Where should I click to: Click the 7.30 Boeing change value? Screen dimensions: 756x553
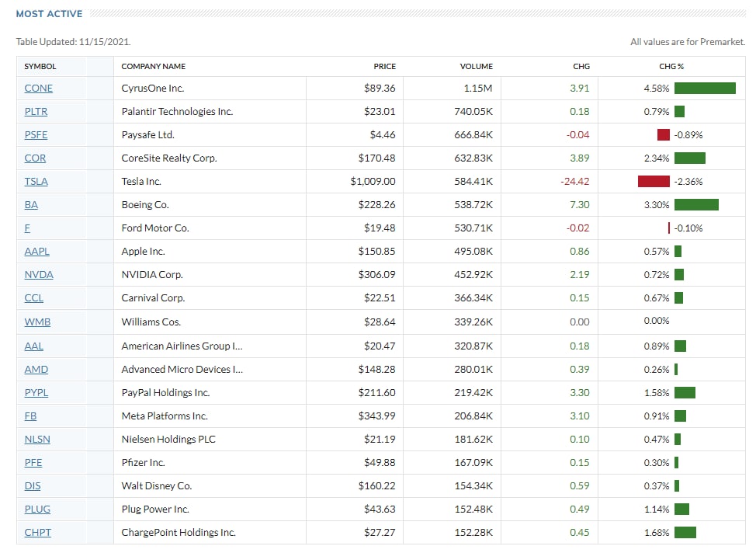pyautogui.click(x=580, y=204)
